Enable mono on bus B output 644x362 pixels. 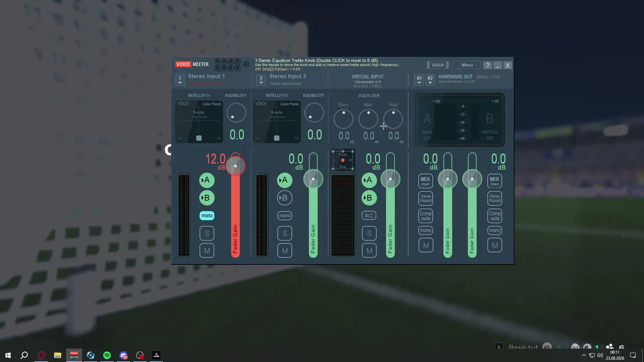495,231
